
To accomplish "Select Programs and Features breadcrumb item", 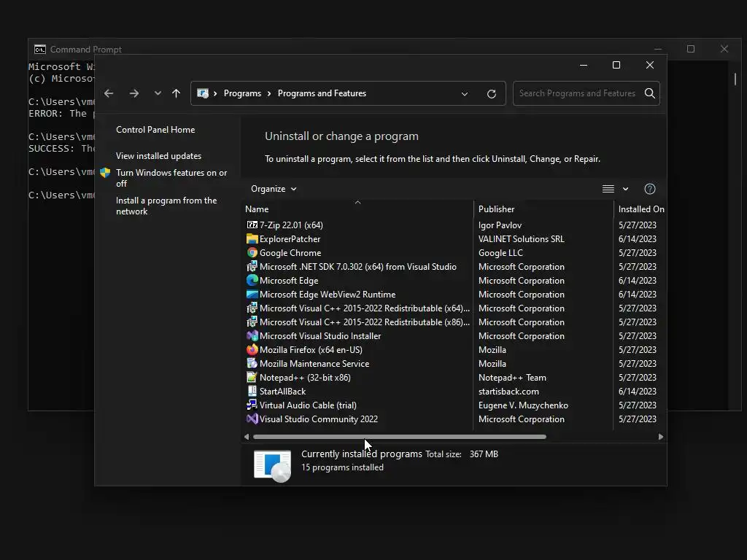I will click(x=322, y=93).
